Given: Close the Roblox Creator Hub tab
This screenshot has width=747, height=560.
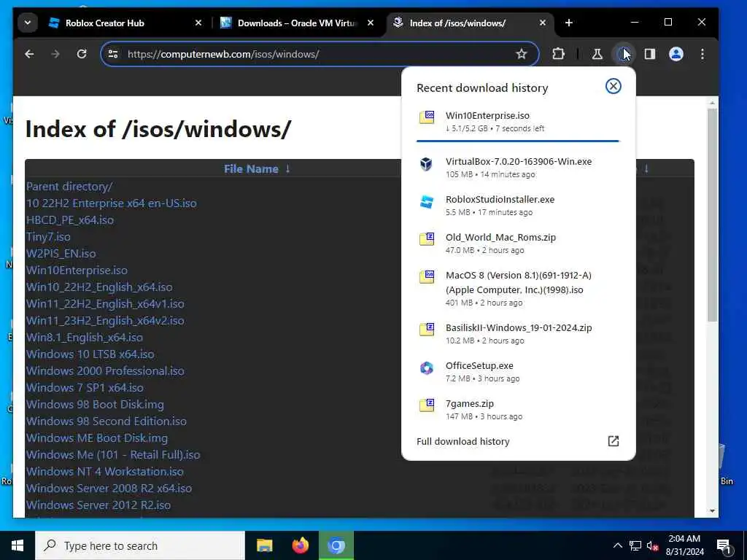Looking at the screenshot, I should pyautogui.click(x=198, y=23).
